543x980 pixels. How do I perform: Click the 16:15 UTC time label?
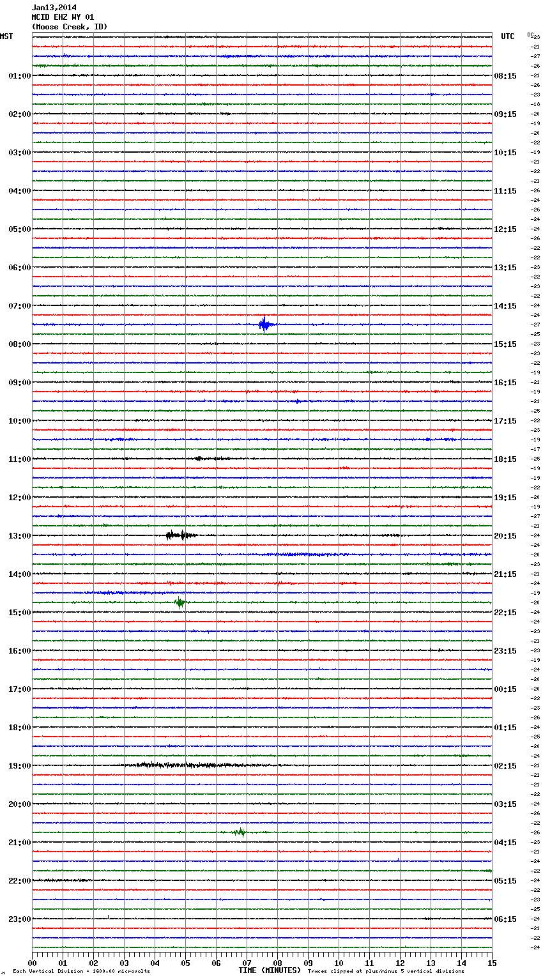tap(505, 383)
